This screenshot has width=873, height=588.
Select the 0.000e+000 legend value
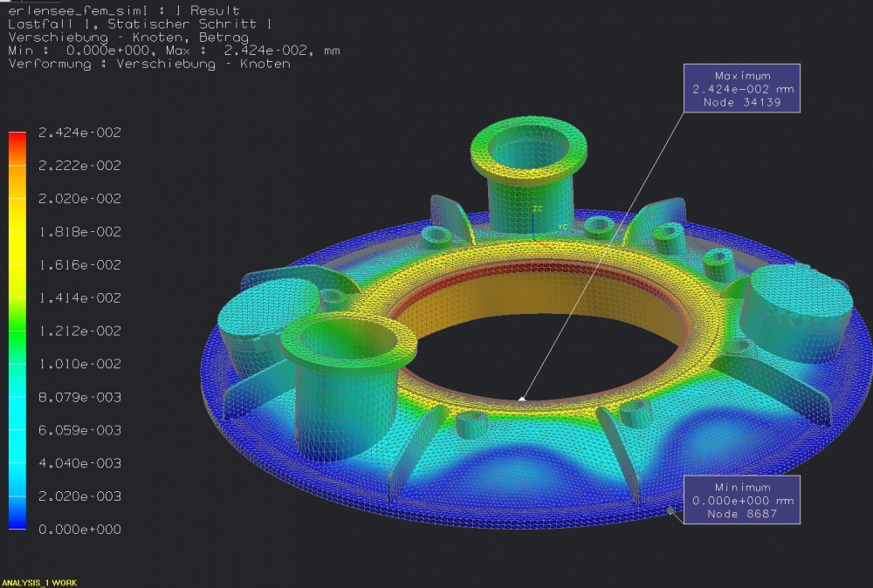(79, 530)
